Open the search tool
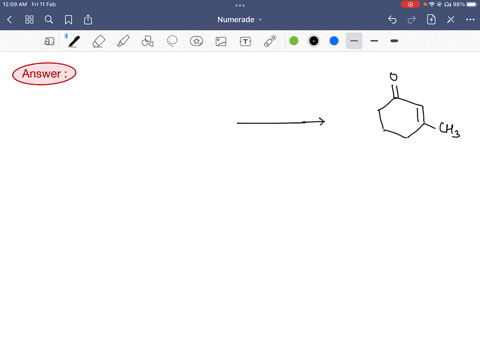 click(49, 20)
